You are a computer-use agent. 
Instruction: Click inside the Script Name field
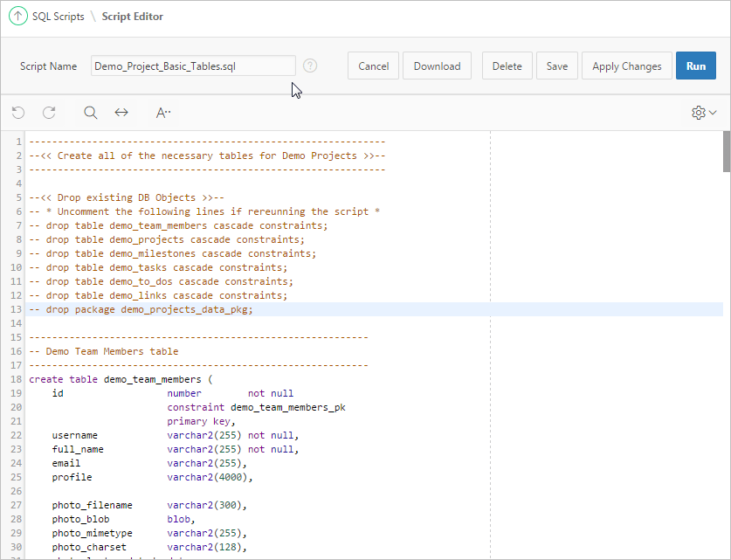[192, 66]
